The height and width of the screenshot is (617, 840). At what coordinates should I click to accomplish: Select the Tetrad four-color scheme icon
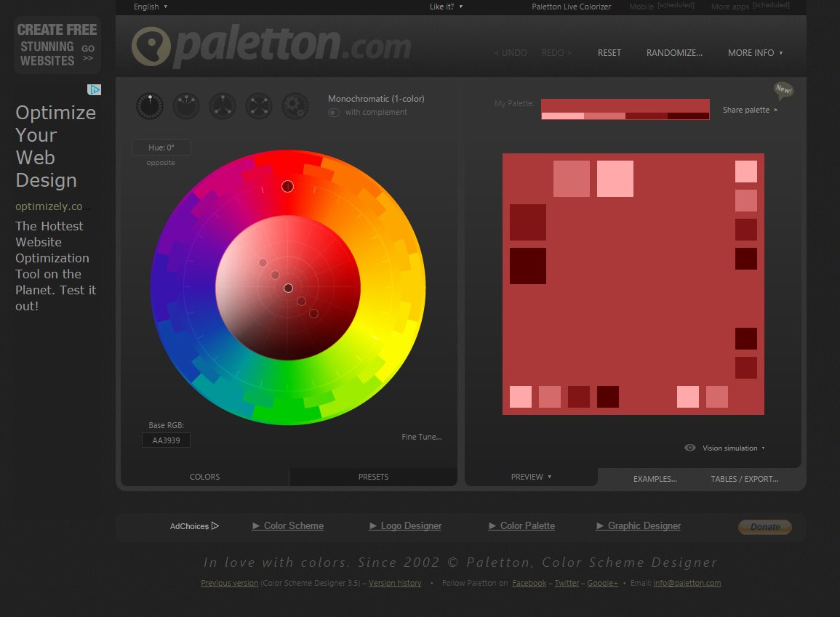tap(259, 106)
